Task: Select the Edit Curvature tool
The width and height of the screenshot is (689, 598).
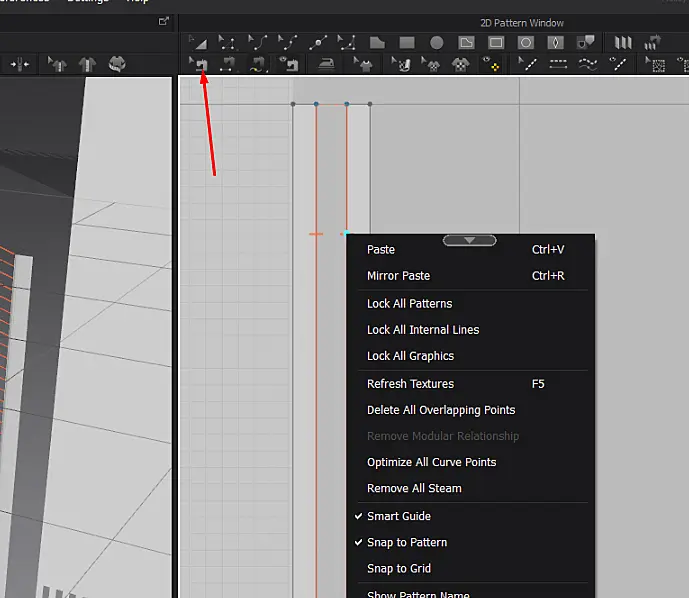Action: [258, 42]
